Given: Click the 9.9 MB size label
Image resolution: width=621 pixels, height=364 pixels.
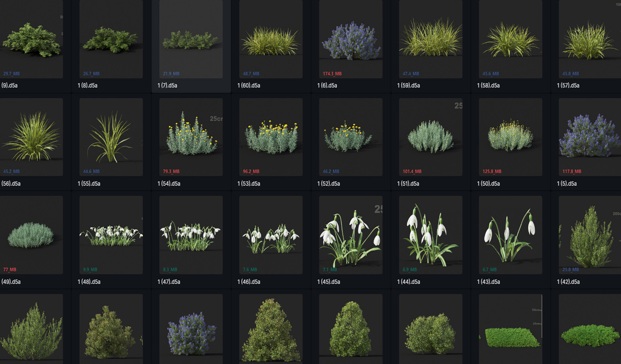Looking at the screenshot, I should [90, 270].
